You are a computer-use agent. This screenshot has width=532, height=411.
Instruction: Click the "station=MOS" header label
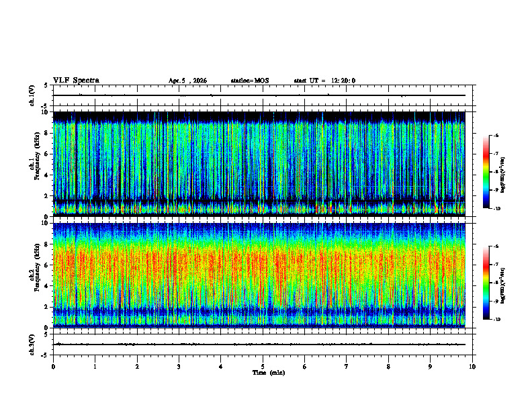tap(250, 81)
